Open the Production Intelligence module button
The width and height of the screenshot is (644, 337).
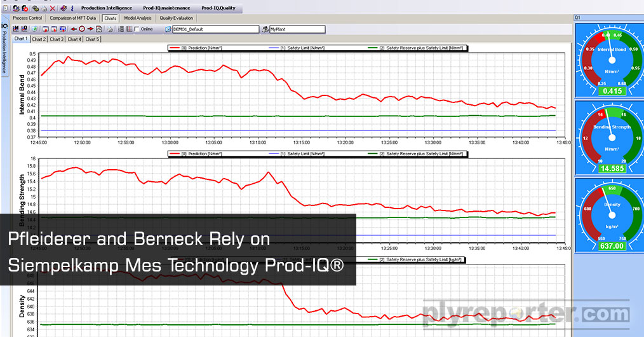pos(106,8)
